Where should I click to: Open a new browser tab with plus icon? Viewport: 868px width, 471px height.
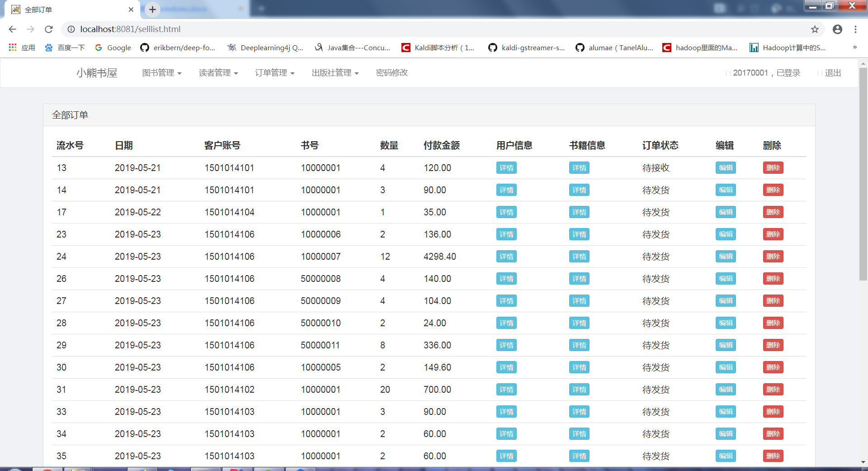[x=153, y=10]
